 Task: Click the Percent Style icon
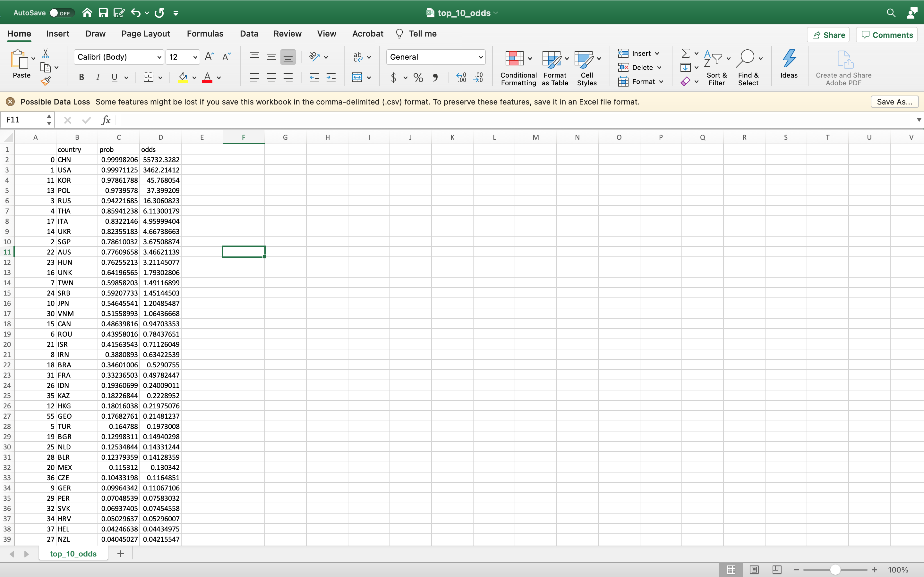click(x=418, y=78)
